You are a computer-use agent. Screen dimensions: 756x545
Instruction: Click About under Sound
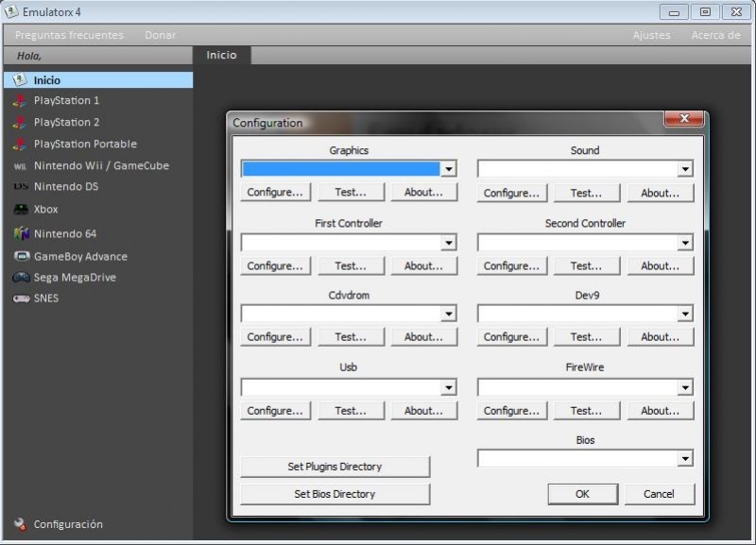[660, 193]
